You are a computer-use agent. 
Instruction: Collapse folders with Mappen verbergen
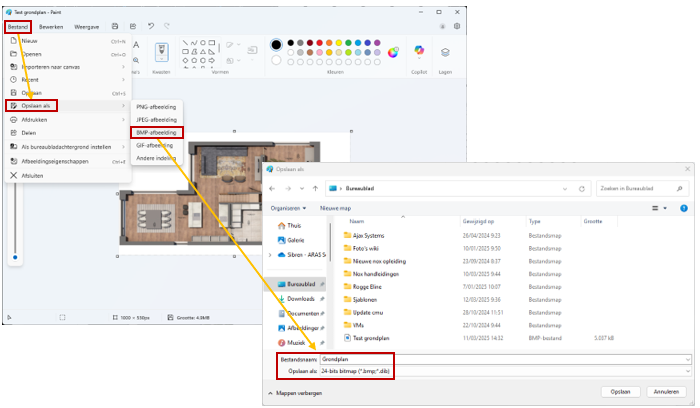(299, 393)
